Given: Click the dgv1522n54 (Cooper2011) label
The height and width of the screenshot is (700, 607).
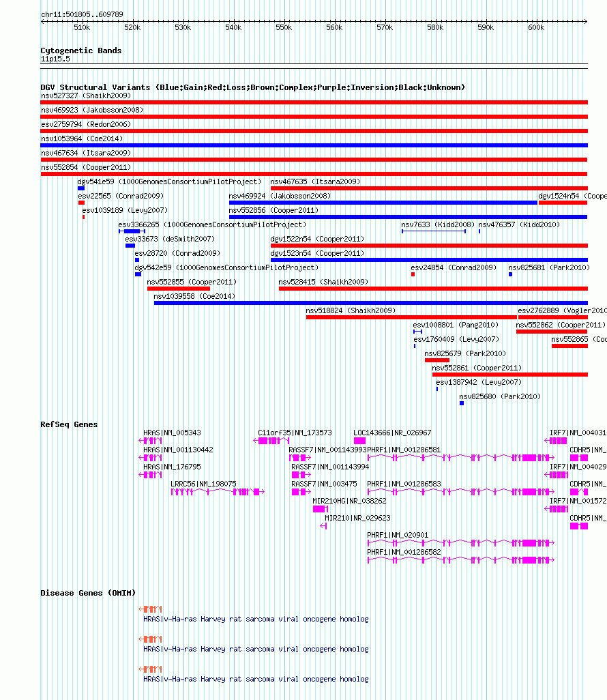Looking at the screenshot, I should pos(317,239).
